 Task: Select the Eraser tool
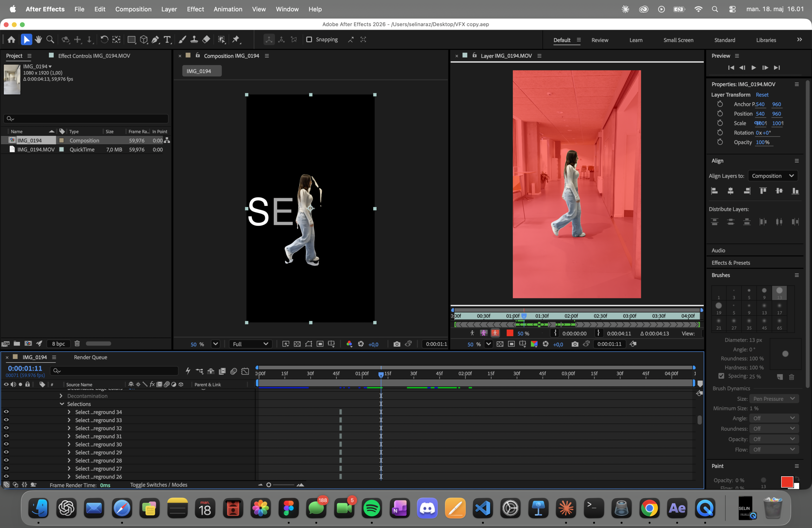pos(206,40)
